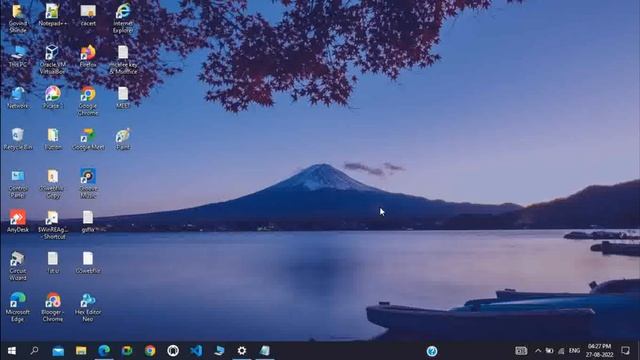The height and width of the screenshot is (360, 640).
Task: Open Mail from the taskbar
Action: tap(58, 351)
